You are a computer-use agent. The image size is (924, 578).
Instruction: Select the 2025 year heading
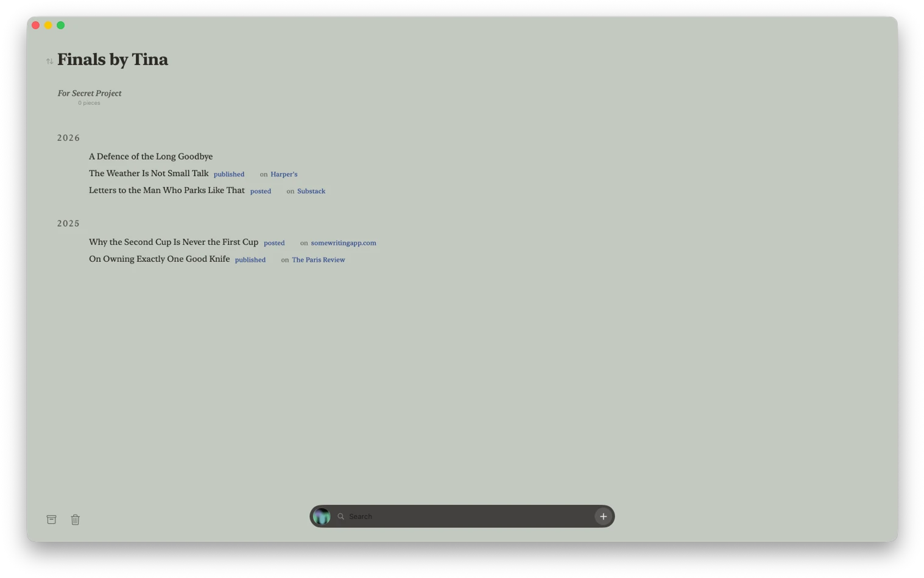[69, 224]
